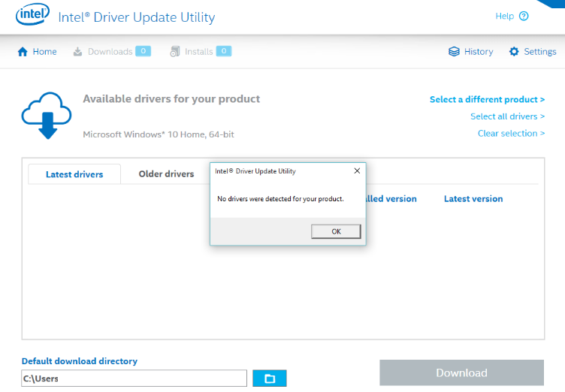
Task: Click the Latest version column header
Action: pos(473,199)
